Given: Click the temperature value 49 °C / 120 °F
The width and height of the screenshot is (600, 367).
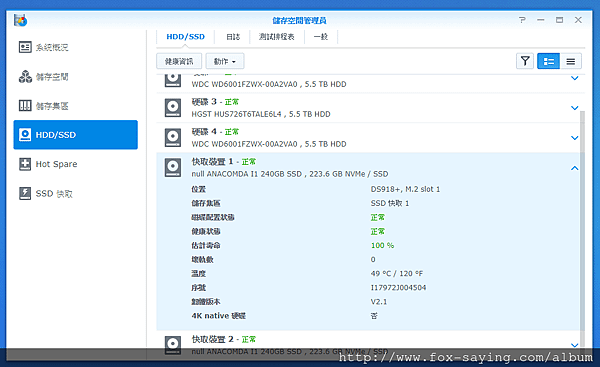Looking at the screenshot, I should [397, 274].
